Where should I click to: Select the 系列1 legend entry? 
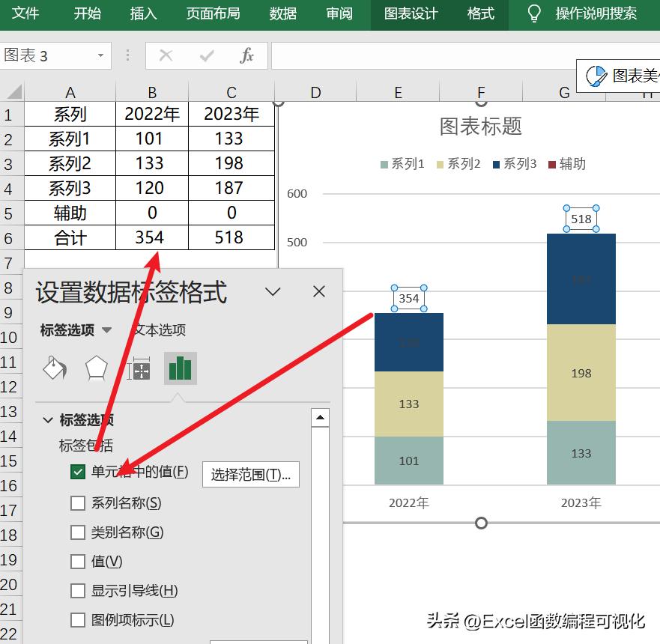[x=402, y=164]
